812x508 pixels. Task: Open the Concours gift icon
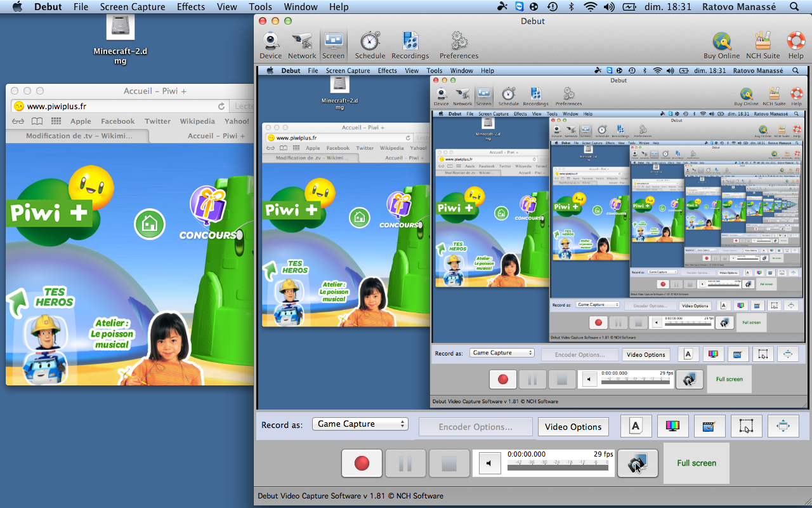(208, 213)
